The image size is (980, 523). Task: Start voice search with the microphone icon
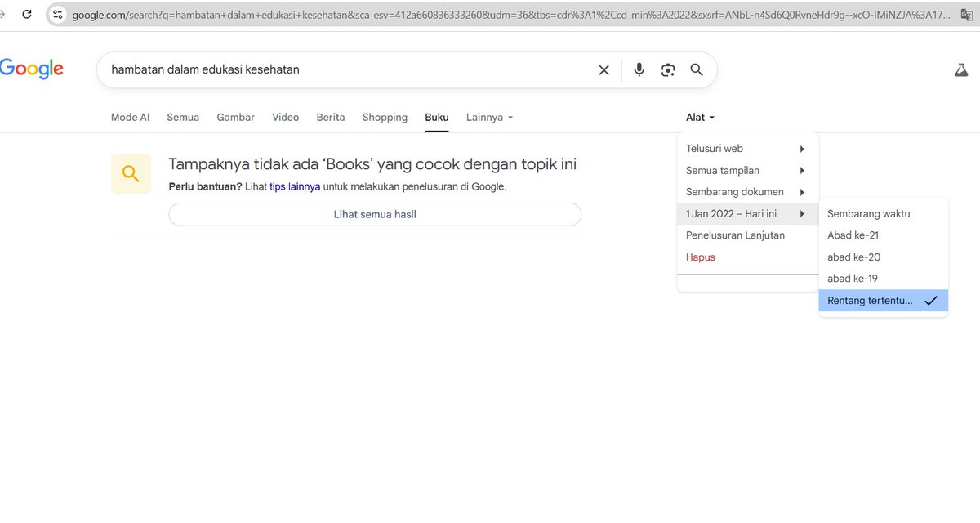(639, 69)
